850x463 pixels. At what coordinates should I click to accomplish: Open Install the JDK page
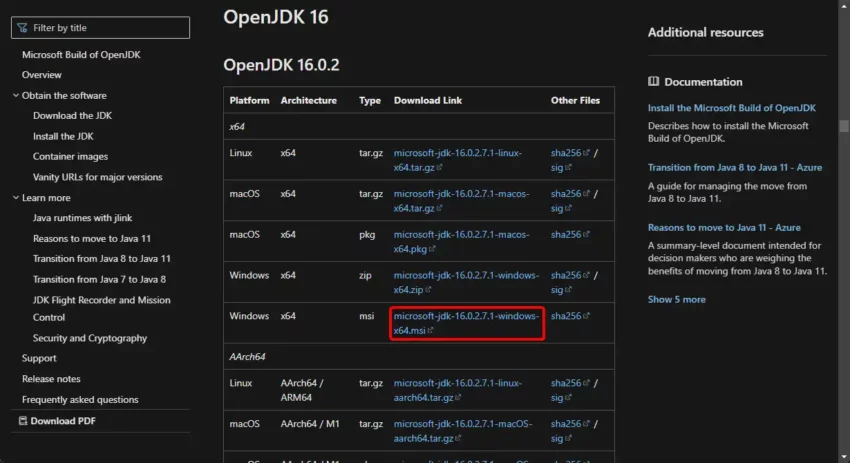point(63,136)
